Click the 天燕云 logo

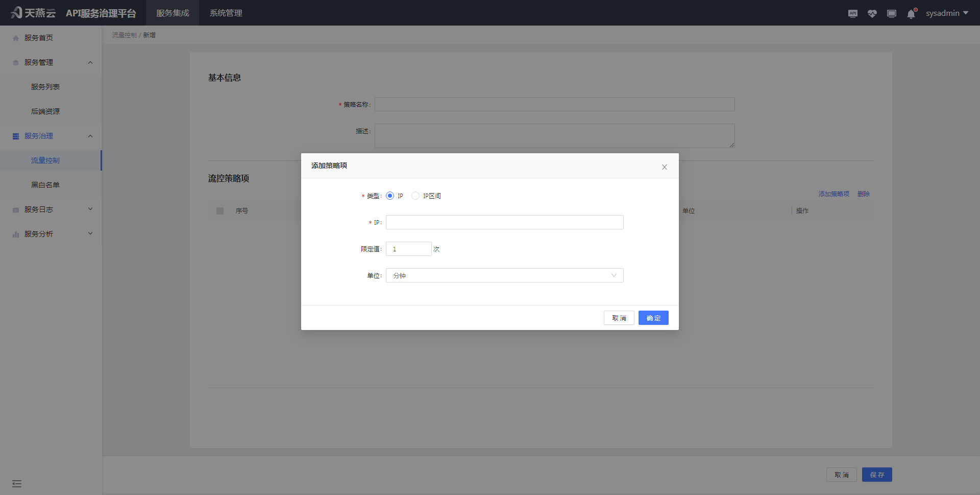click(x=33, y=13)
